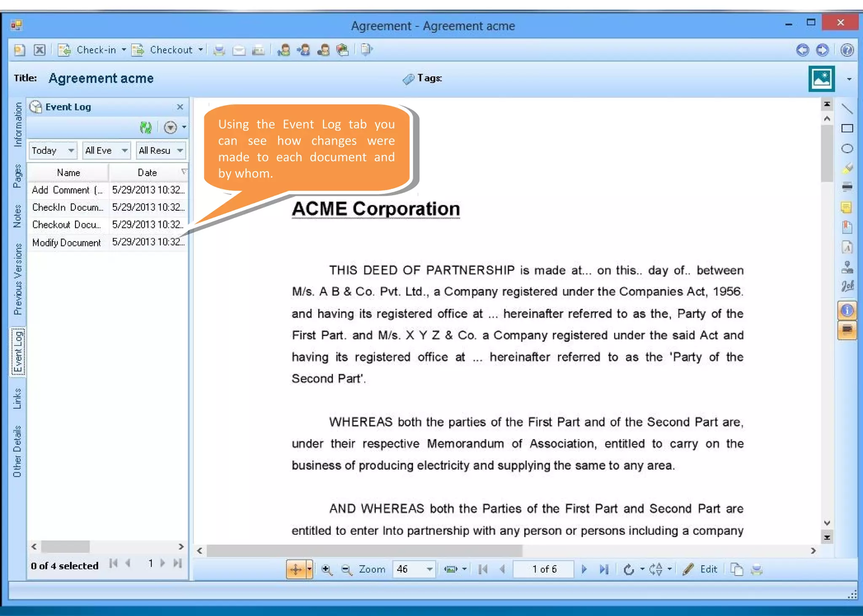Viewport: 863px width, 616px height.
Task: Open the All Events filter dropdown
Action: 106,150
